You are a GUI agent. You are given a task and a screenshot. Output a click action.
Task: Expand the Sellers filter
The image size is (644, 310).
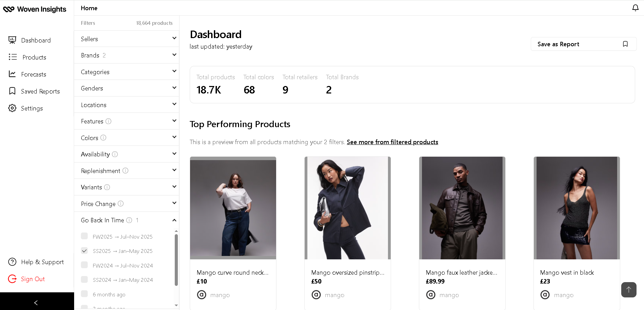point(126,39)
